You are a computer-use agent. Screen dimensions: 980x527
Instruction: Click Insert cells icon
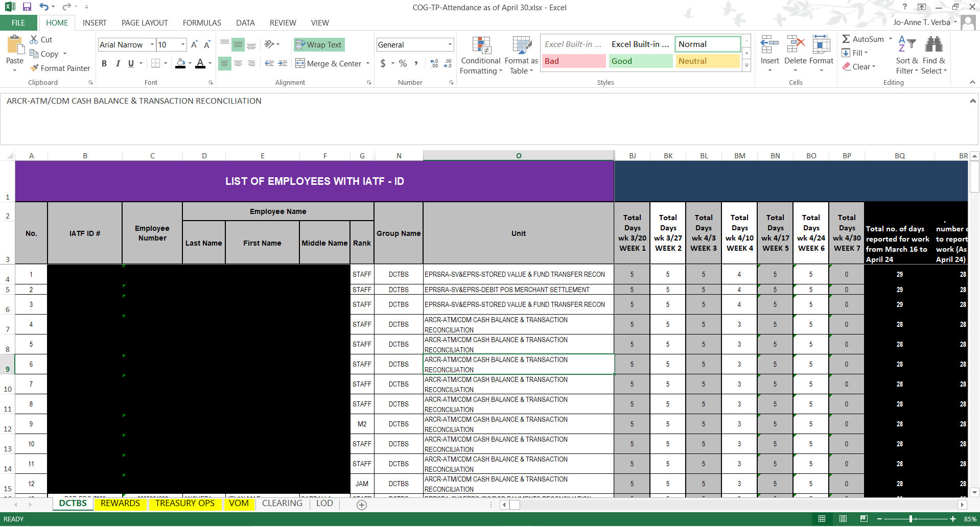tap(769, 45)
